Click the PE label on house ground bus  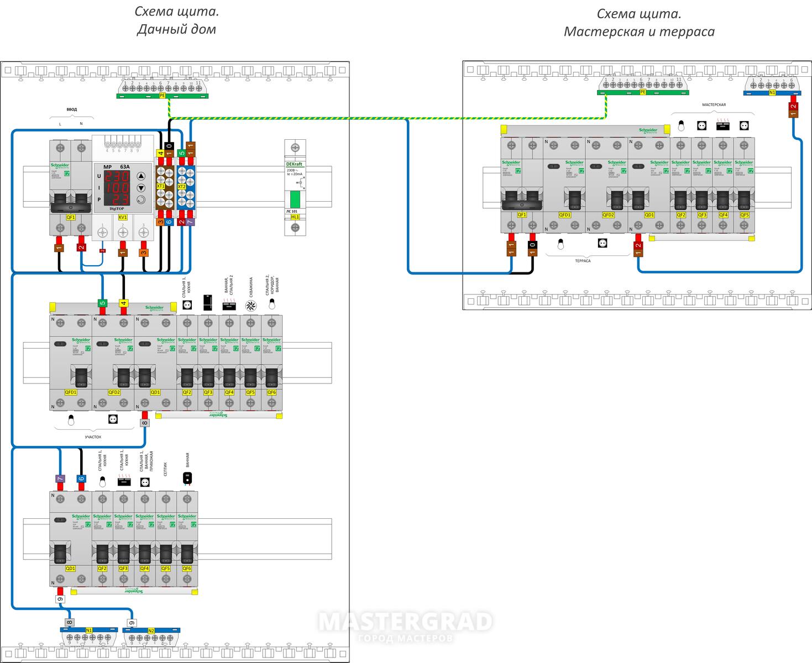tap(163, 96)
